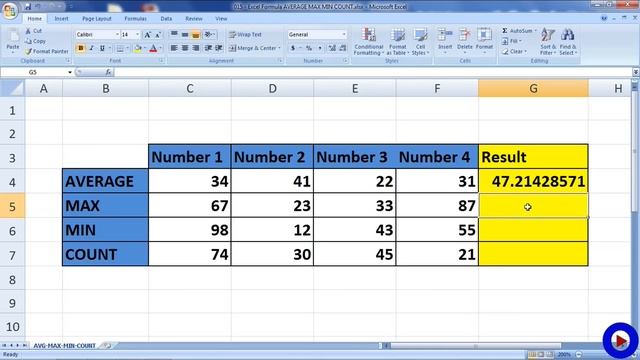Click Delete cells button
Image resolution: width=640 pixels, height=360 pixels.
click(464, 41)
